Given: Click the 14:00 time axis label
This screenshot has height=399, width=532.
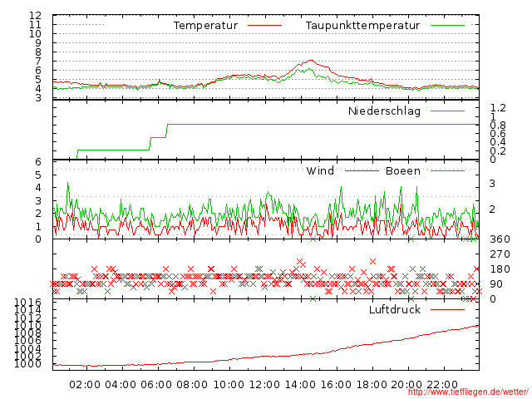Looking at the screenshot, I should click(x=300, y=385).
